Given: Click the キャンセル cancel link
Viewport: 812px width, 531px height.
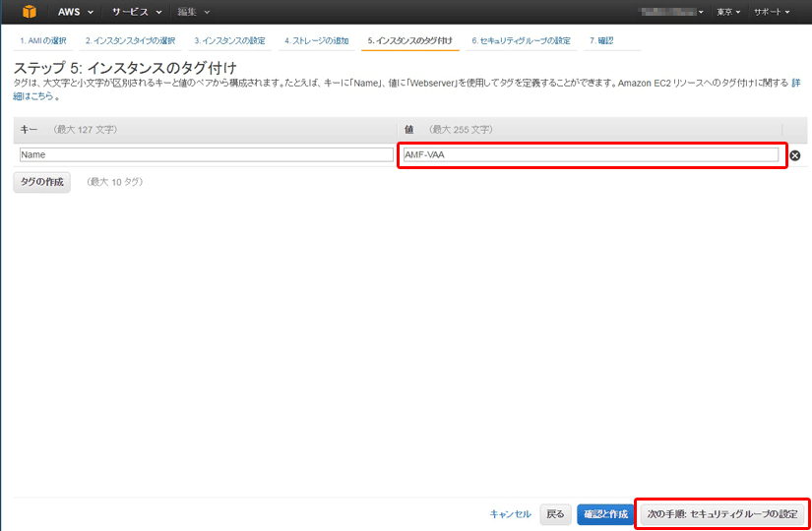Looking at the screenshot, I should 511,514.
